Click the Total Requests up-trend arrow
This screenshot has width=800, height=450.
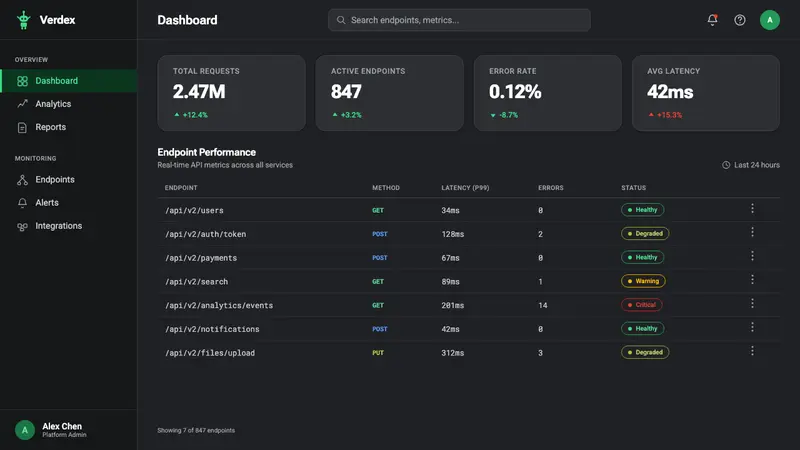pos(177,115)
